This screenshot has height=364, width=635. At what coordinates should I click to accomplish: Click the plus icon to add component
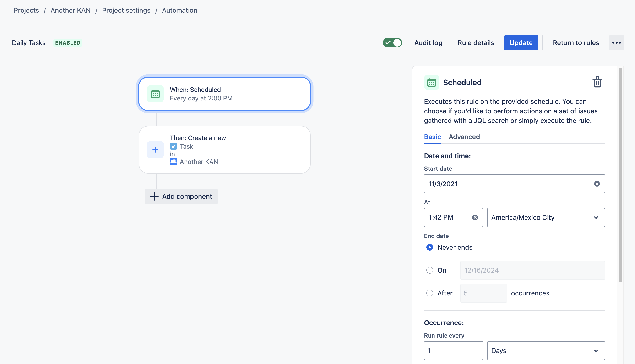pos(154,196)
